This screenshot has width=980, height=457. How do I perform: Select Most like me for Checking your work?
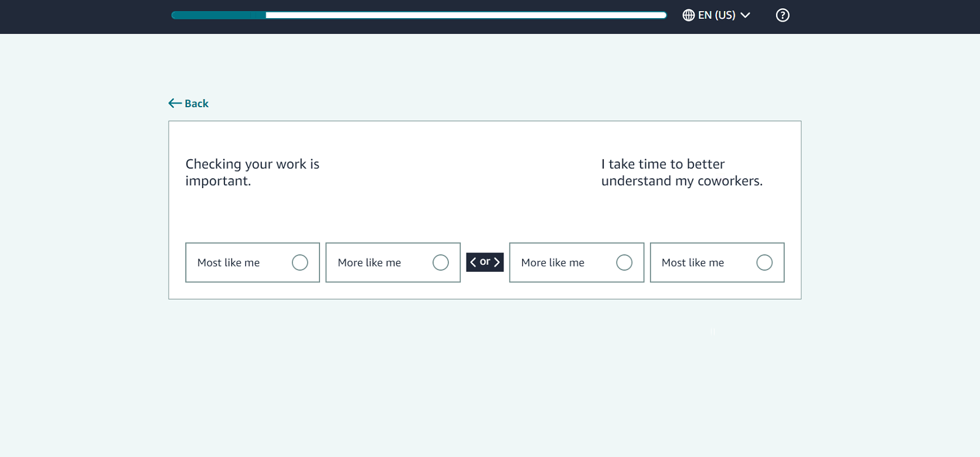(253, 262)
